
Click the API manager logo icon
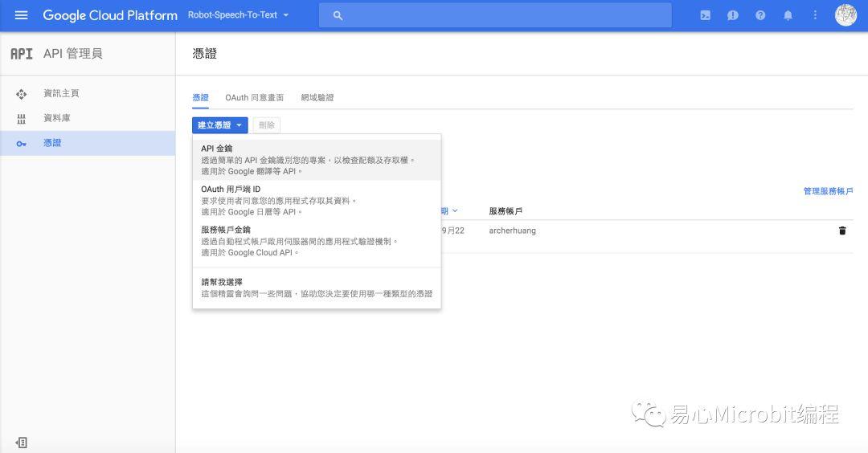point(22,54)
